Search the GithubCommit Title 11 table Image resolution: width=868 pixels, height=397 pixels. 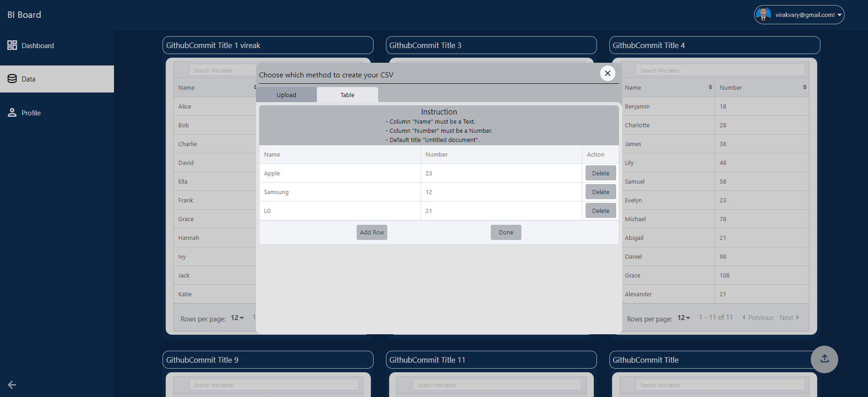point(497,385)
